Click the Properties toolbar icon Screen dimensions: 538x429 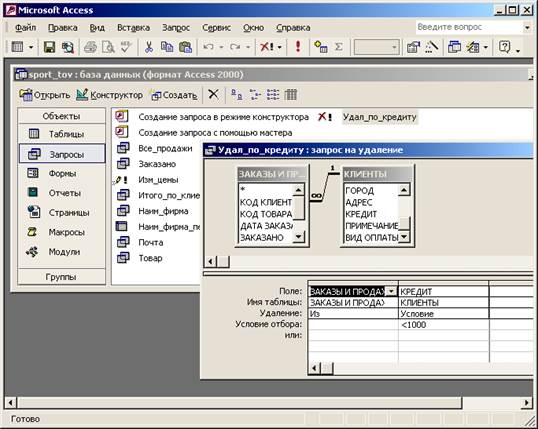coord(413,47)
